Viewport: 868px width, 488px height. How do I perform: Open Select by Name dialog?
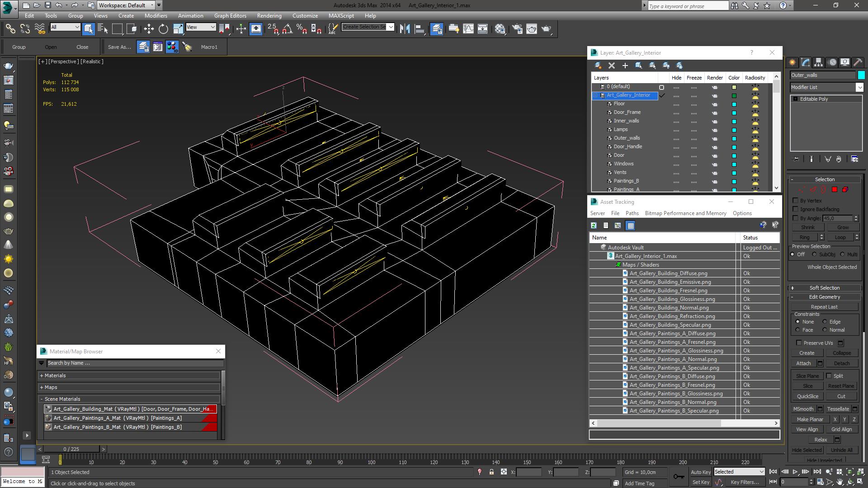click(103, 29)
